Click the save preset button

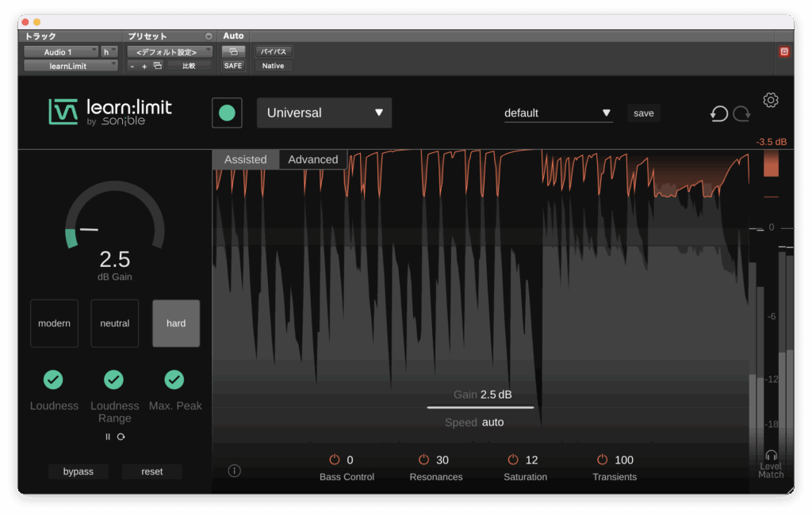point(644,113)
